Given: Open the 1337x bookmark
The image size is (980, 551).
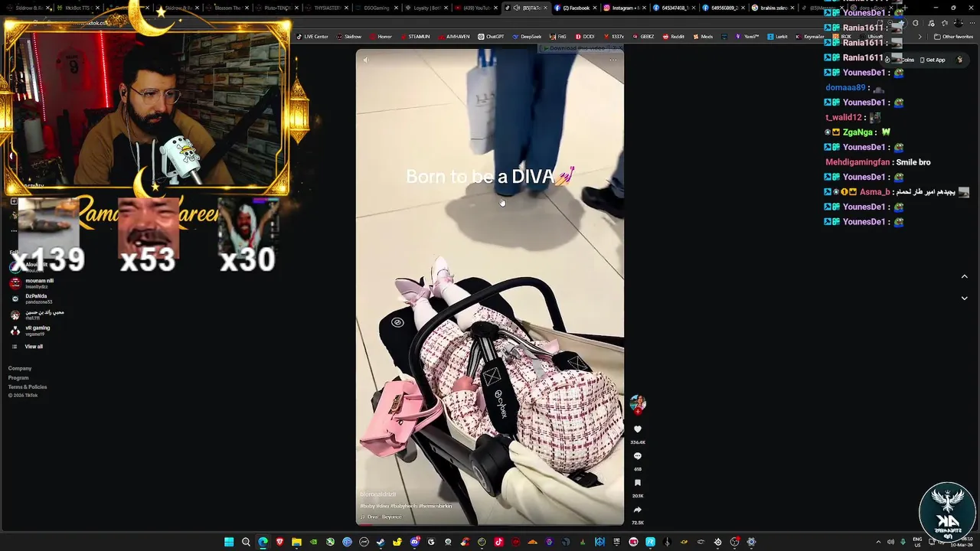Looking at the screenshot, I should [614, 37].
